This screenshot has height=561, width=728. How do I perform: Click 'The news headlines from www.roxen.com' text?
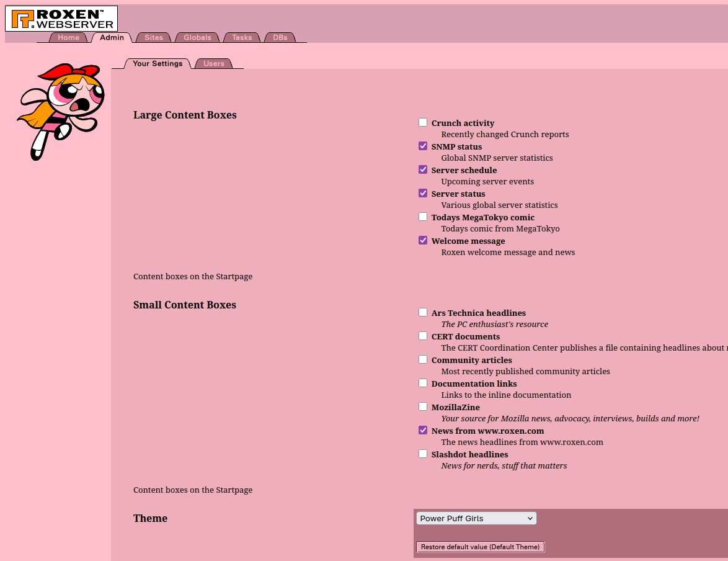click(x=522, y=442)
